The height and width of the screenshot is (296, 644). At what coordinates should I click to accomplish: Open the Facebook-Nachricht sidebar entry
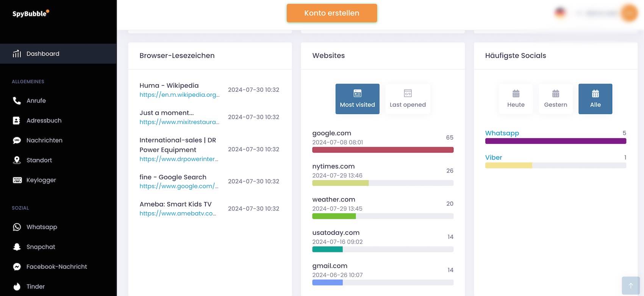[58, 267]
